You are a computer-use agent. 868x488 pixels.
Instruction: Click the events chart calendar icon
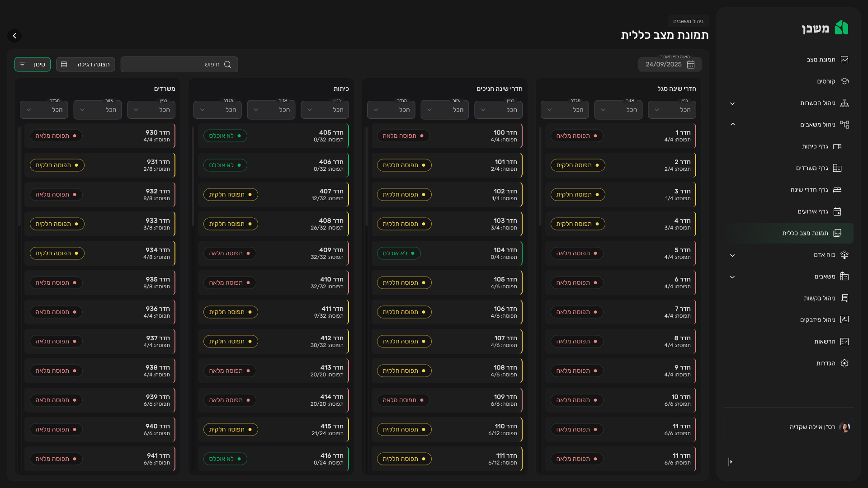pyautogui.click(x=837, y=211)
